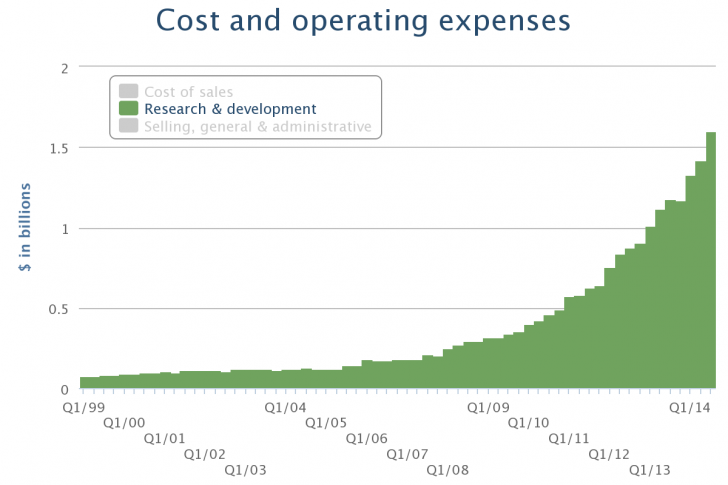The image size is (728, 485).
Task: Select the y-axis label 1
Action: [65, 229]
